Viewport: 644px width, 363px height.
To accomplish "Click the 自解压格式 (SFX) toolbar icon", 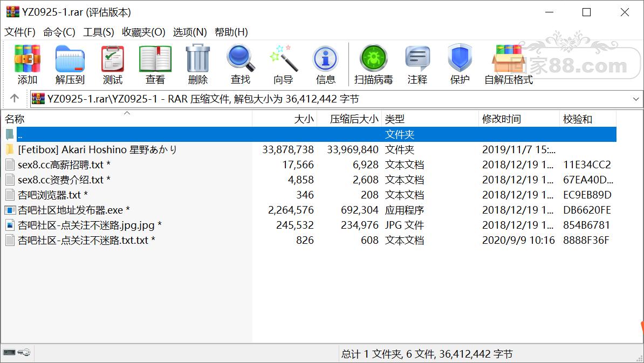I will click(x=509, y=59).
